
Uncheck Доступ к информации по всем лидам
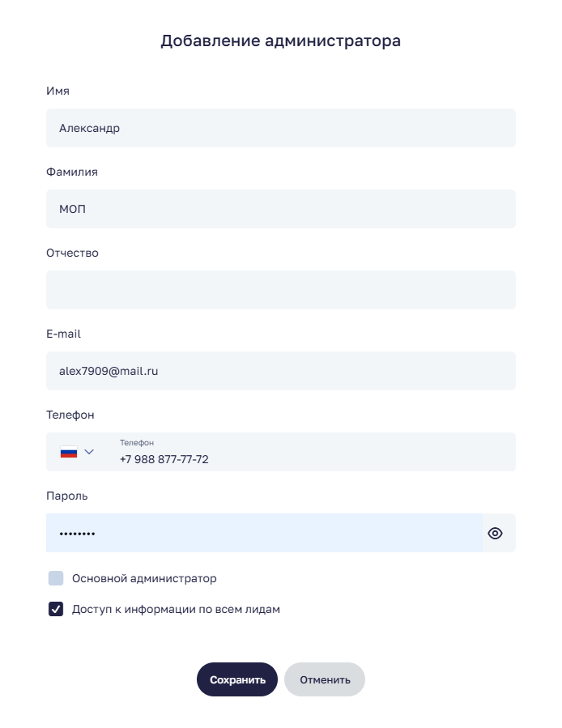(x=56, y=609)
